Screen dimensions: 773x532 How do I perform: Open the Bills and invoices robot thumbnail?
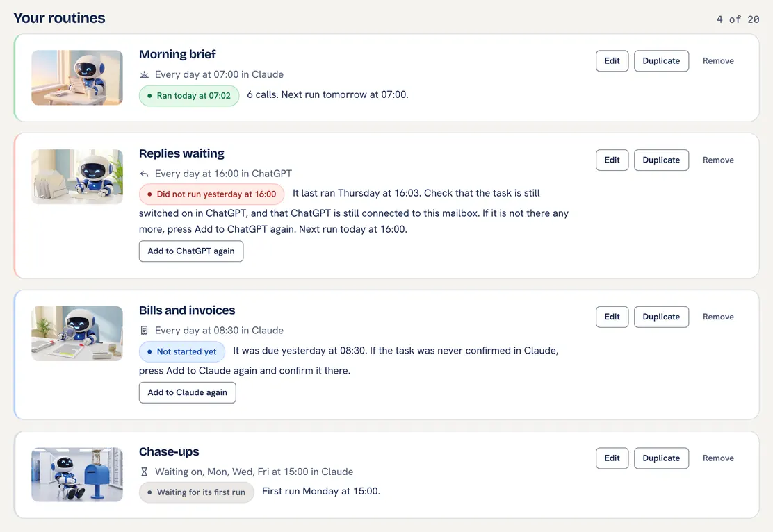coord(77,333)
